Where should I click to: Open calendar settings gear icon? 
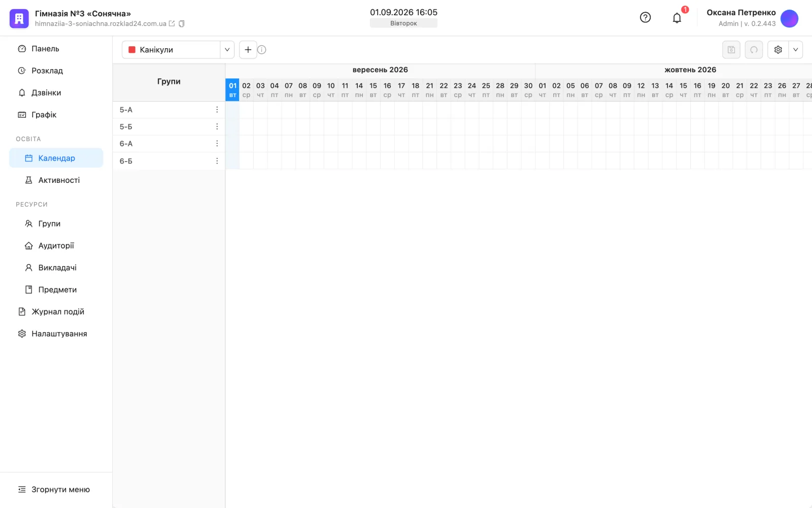click(778, 50)
